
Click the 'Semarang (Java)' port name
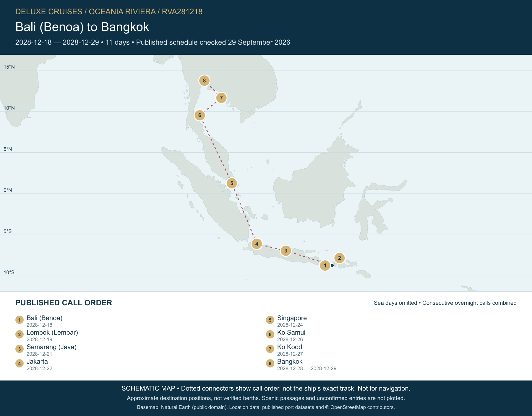(x=52, y=347)
